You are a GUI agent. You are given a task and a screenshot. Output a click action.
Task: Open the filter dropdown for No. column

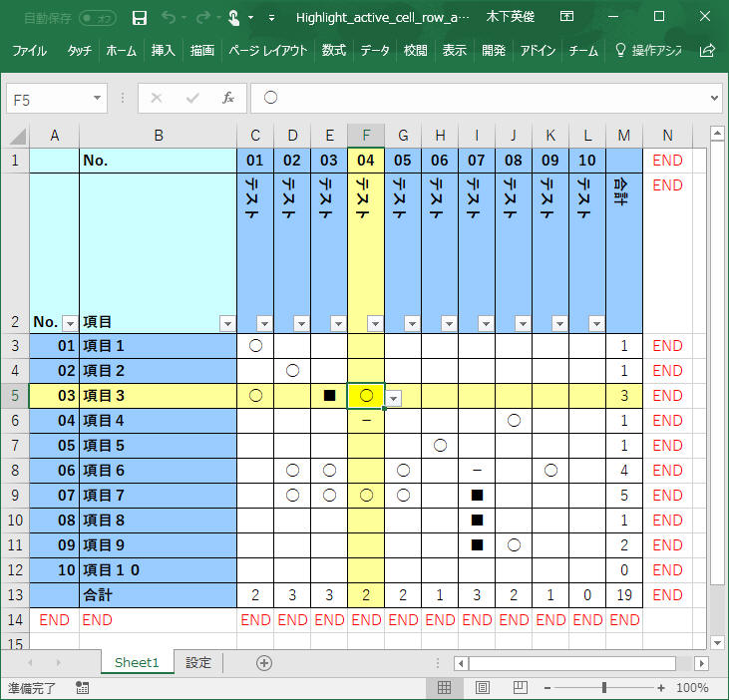pyautogui.click(x=70, y=323)
